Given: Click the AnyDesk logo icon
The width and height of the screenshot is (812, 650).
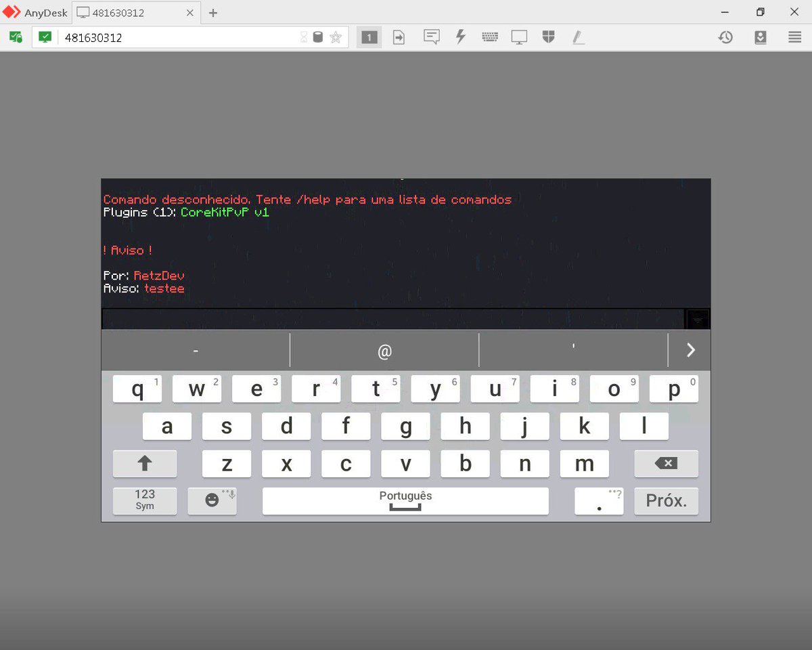Looking at the screenshot, I should (x=12, y=12).
